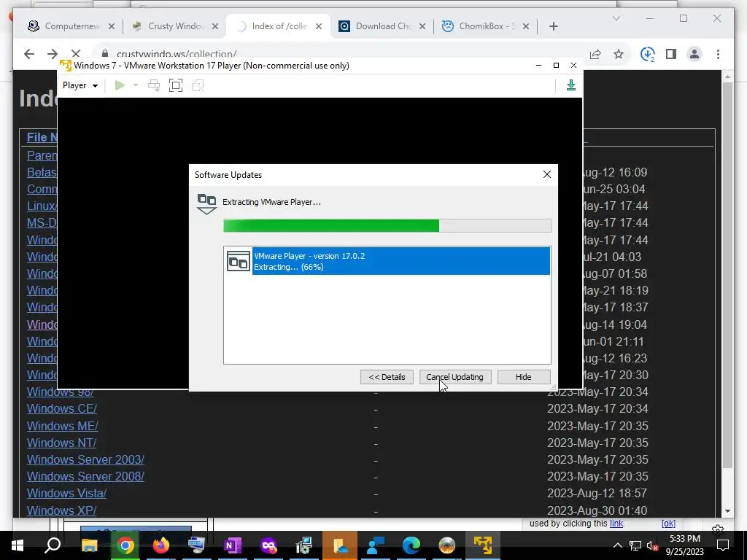Open the Windows NT/ directory link
747x560 pixels.
coord(61,443)
